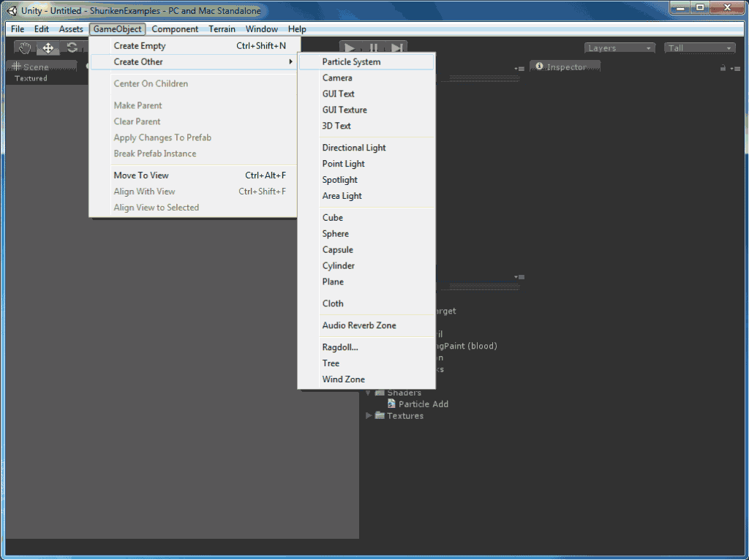Viewport: 749px width, 560px height.
Task: Choose Move To View
Action: [x=193, y=175]
